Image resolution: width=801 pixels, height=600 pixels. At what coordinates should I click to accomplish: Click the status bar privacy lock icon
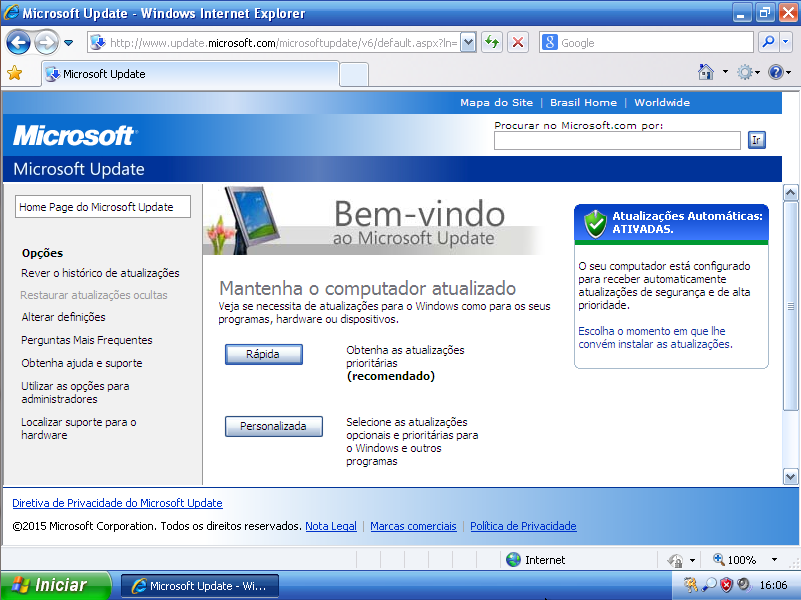pos(675,560)
